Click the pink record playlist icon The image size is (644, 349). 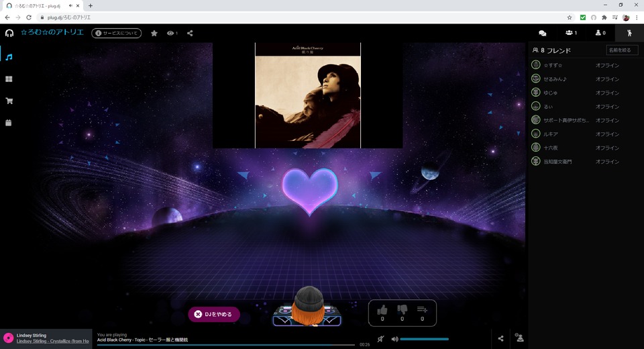9,338
